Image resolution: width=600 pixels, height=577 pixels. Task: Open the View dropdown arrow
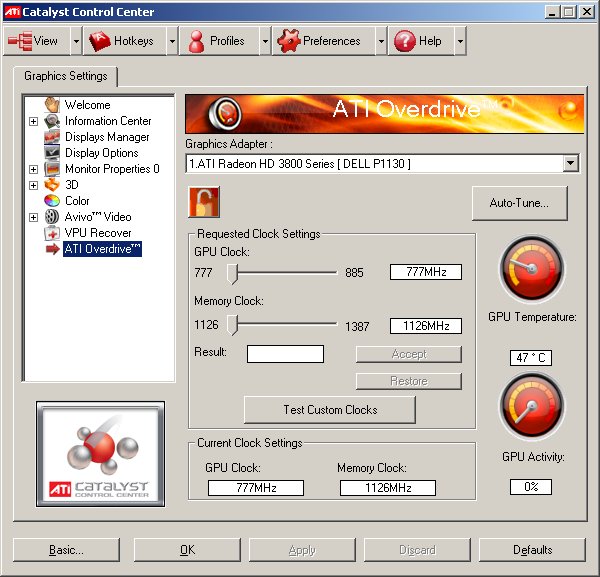click(x=76, y=41)
